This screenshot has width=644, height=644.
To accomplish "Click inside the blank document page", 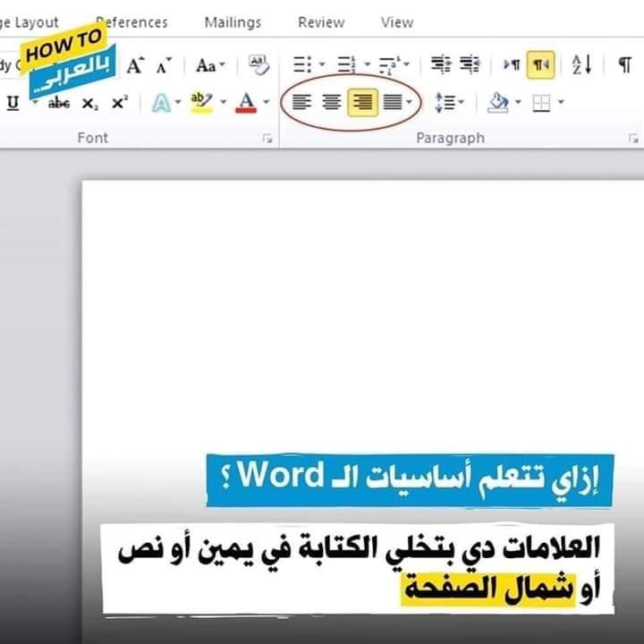I will click(358, 313).
